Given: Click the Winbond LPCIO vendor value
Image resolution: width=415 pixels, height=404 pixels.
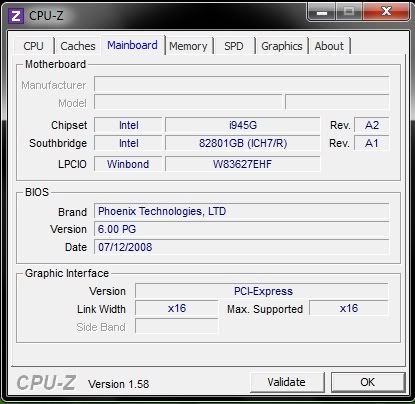Looking at the screenshot, I should [x=128, y=164].
